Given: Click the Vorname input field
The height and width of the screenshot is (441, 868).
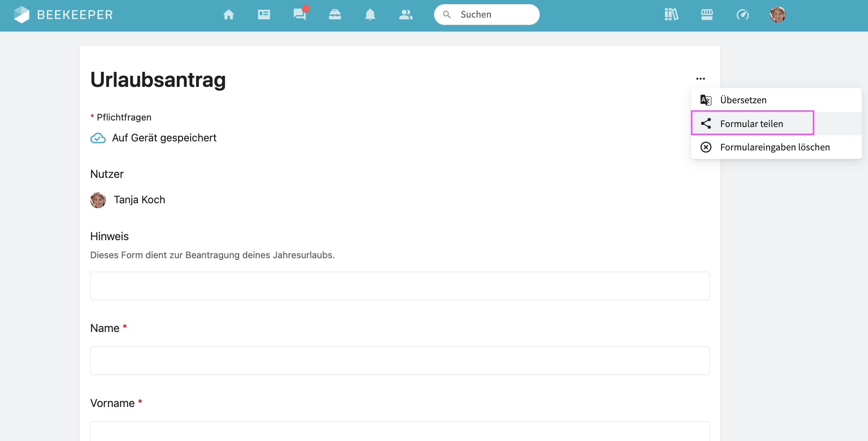Looking at the screenshot, I should pos(400,431).
